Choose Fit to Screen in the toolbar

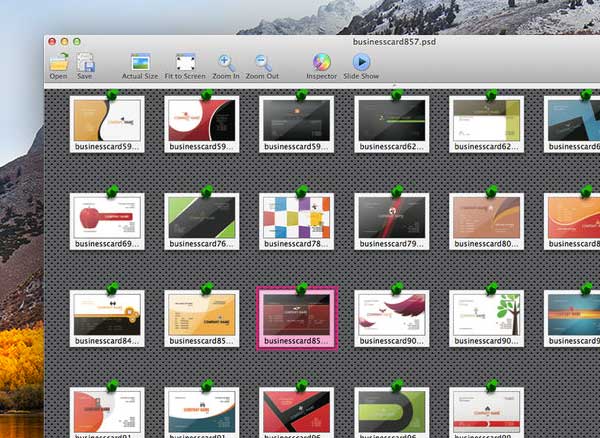pyautogui.click(x=185, y=66)
